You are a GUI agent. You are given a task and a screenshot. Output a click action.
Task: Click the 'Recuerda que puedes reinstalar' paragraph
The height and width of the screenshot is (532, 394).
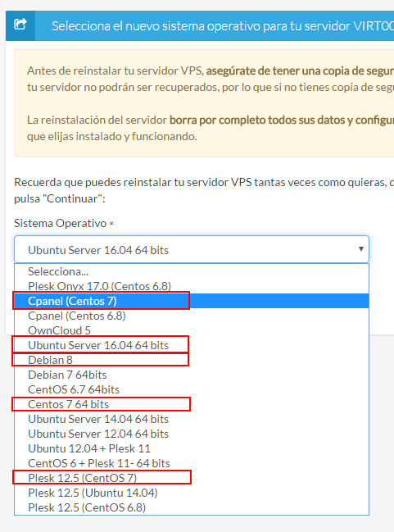[x=204, y=190]
